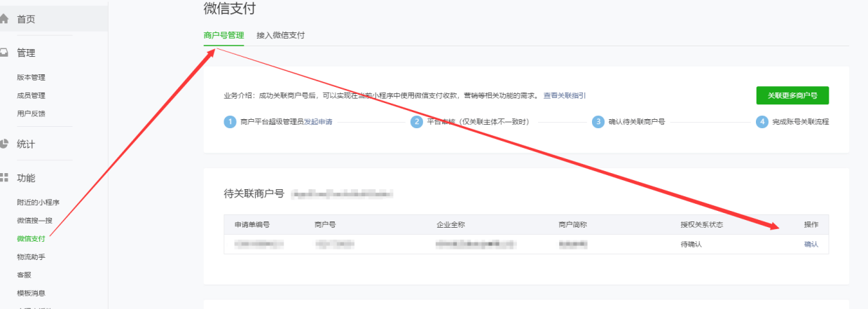The height and width of the screenshot is (309, 868).
Task: Click the 授权关系状态 column header
Action: click(x=701, y=225)
